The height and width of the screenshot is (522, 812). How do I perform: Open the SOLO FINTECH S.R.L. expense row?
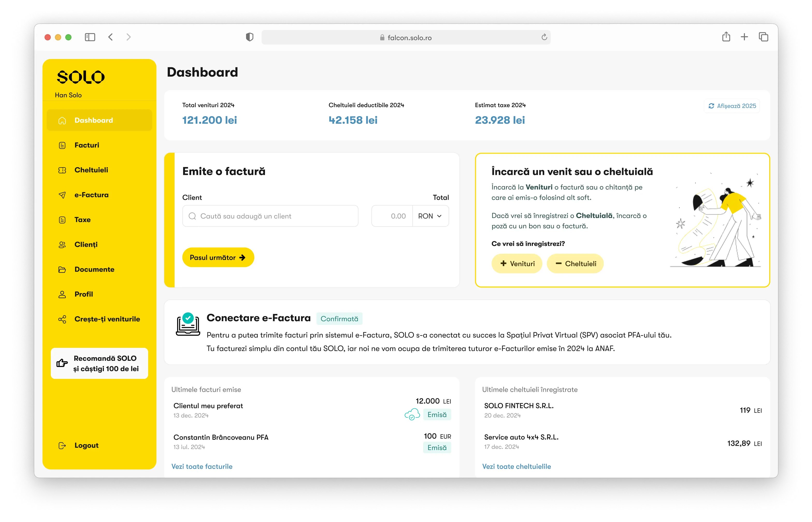pos(623,410)
